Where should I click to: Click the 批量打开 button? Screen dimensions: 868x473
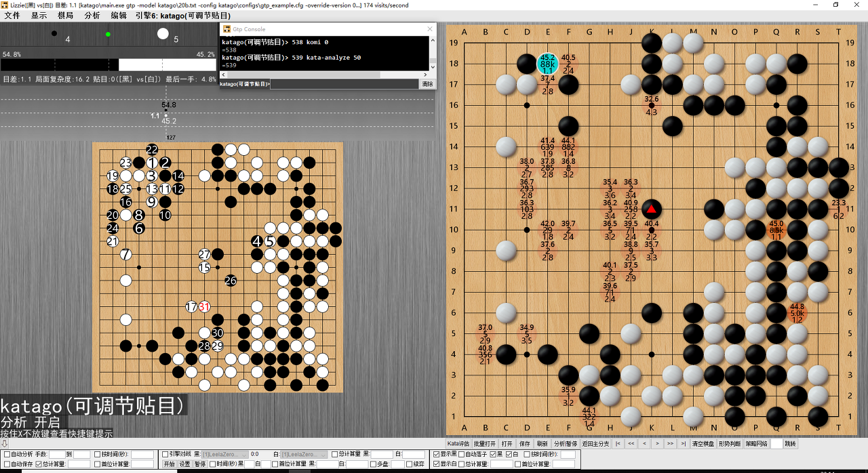pyautogui.click(x=485, y=443)
